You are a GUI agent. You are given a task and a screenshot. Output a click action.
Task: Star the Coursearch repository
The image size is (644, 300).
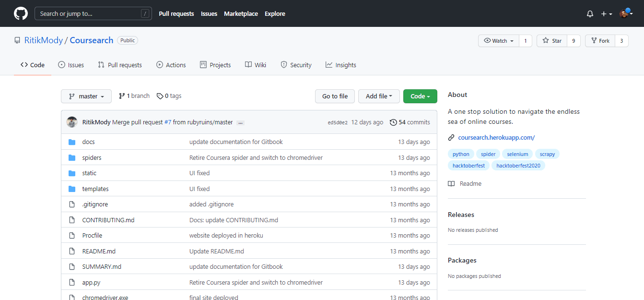552,41
